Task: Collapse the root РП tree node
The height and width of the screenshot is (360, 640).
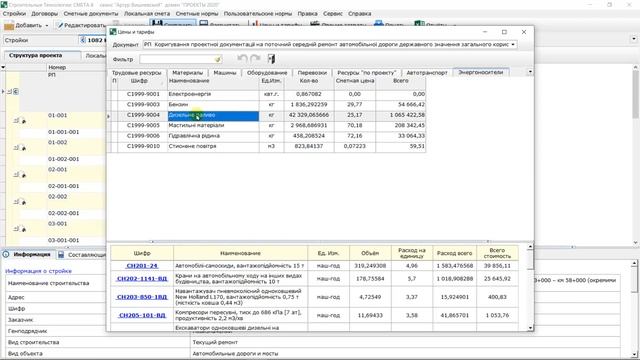Action: (x=9, y=91)
